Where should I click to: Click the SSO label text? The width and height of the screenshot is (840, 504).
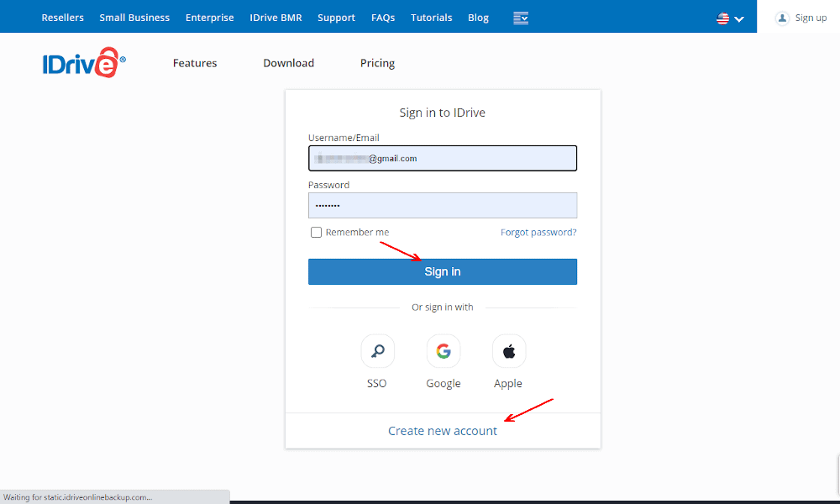click(376, 384)
